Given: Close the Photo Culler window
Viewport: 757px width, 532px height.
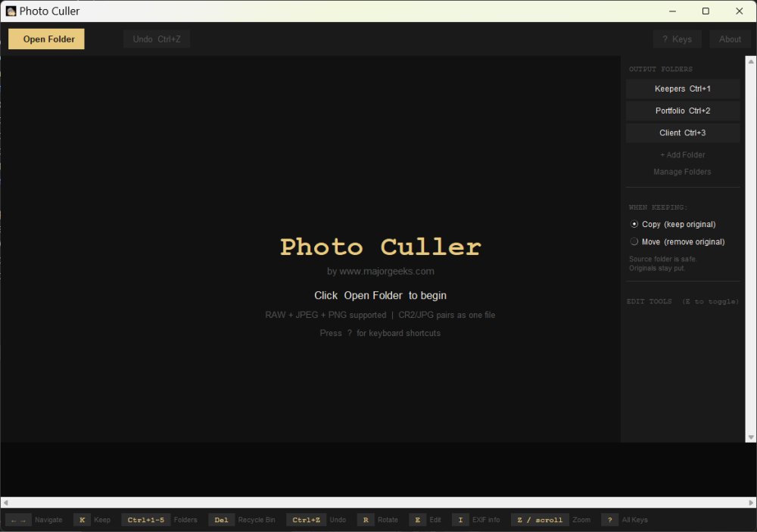Looking at the screenshot, I should tap(739, 11).
